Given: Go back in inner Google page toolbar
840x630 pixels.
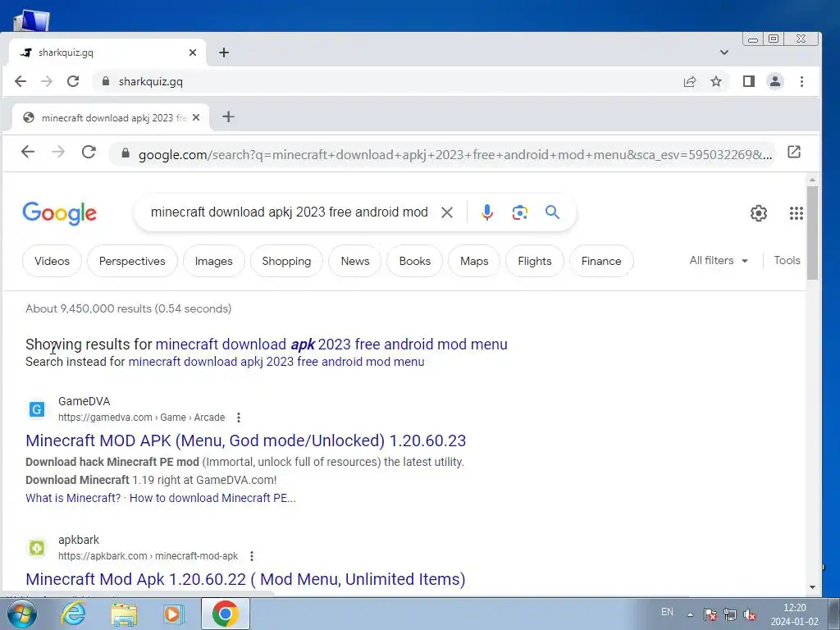Looking at the screenshot, I should coord(28,152).
